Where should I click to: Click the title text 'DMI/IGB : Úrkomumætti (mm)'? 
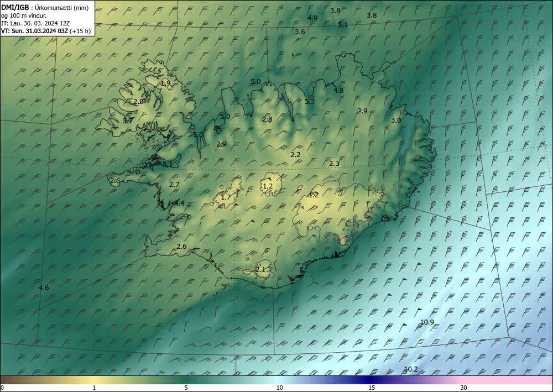(x=44, y=8)
